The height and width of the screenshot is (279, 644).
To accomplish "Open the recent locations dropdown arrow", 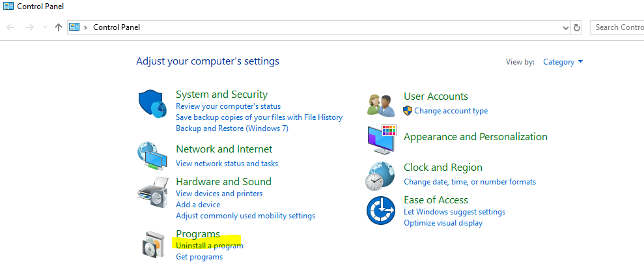I will (x=45, y=27).
